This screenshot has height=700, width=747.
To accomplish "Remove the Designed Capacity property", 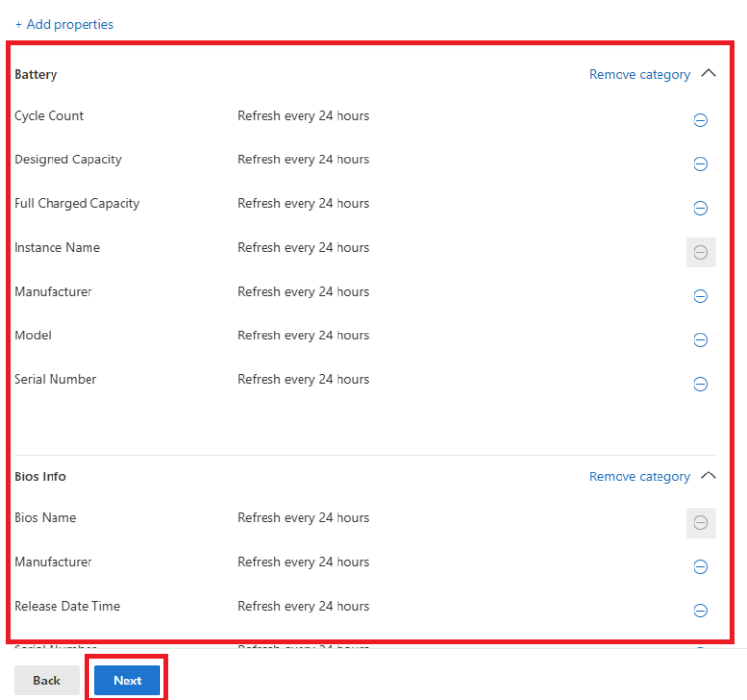I will 700,164.
